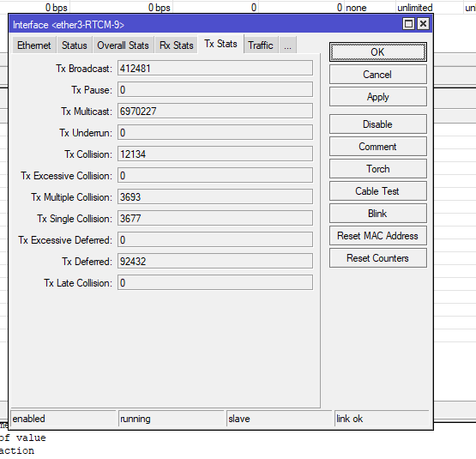The width and height of the screenshot is (476, 459).
Task: Click the Tx Broadcast value field
Action: pos(215,68)
